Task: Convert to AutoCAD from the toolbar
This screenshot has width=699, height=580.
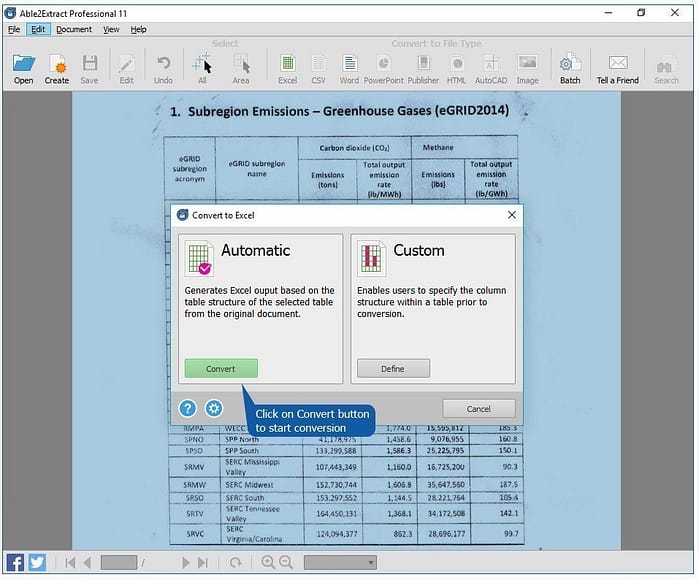Action: click(491, 69)
